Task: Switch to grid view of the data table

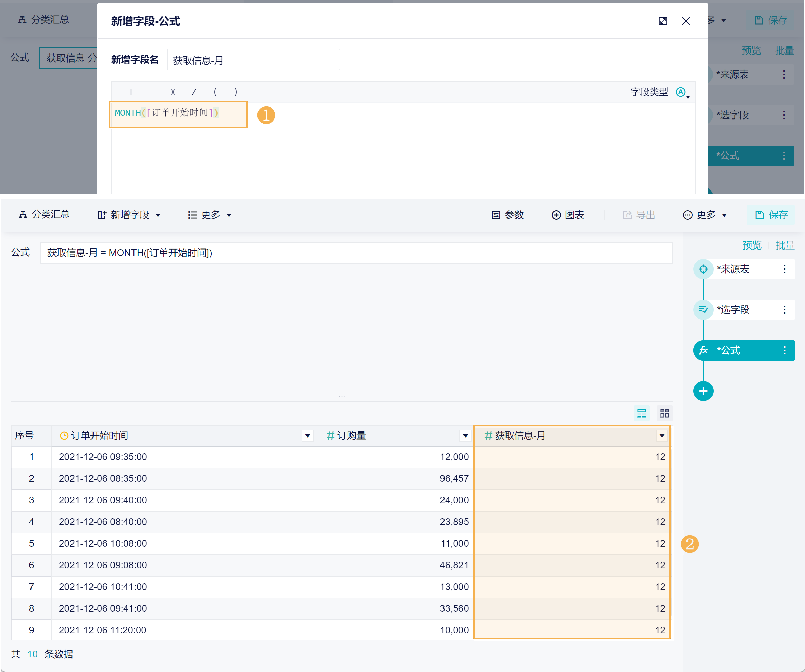Action: tap(664, 413)
